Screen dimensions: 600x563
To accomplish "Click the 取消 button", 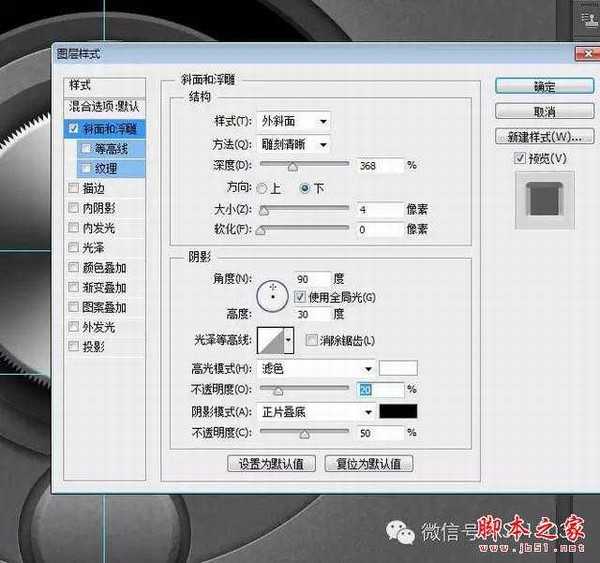I will (x=544, y=112).
